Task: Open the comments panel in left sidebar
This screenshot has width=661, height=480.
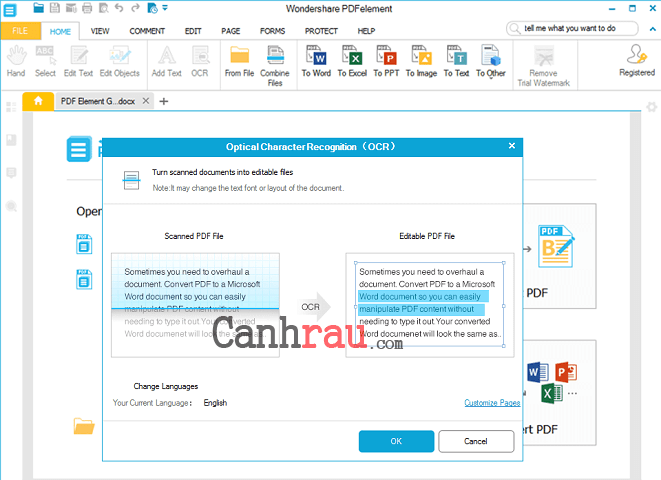Action: (x=11, y=173)
